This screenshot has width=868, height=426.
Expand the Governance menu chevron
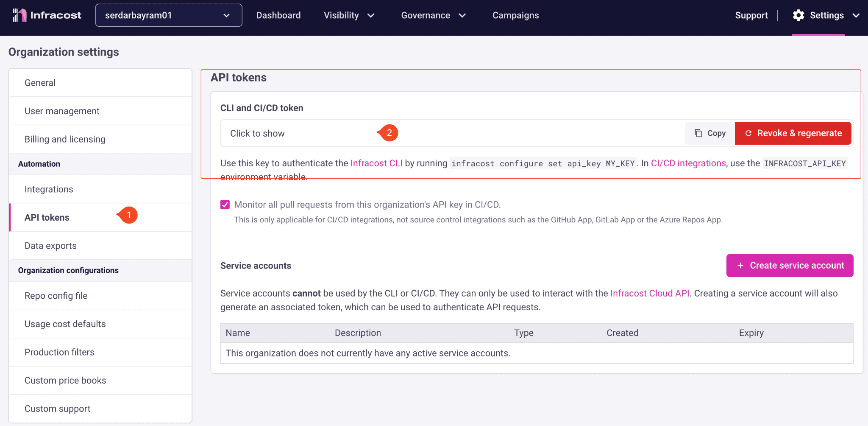click(x=462, y=16)
